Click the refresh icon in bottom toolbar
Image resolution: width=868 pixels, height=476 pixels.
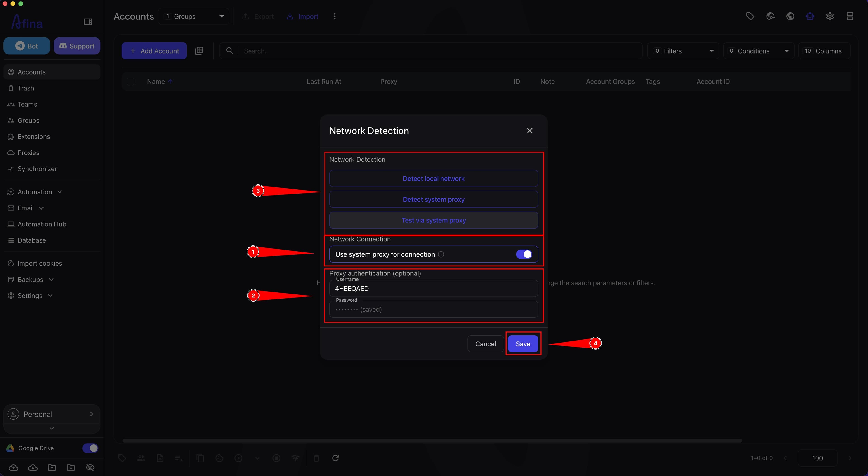pos(335,458)
